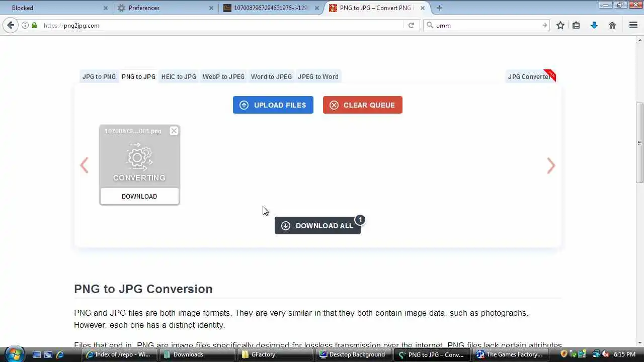
Task: Close the PNG to JPG tab
Action: click(x=423, y=8)
